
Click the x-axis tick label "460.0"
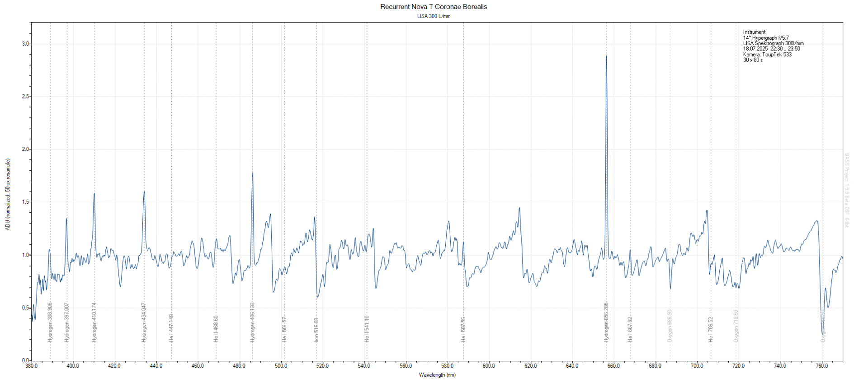pos(198,366)
